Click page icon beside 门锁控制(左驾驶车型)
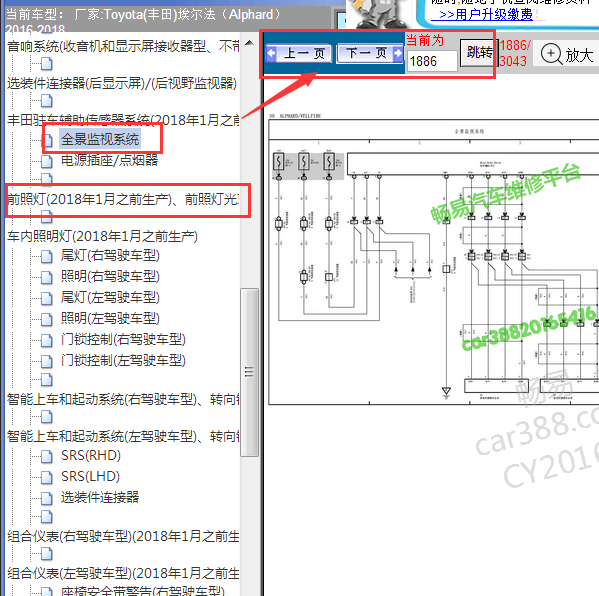The height and width of the screenshot is (596, 599). click(x=47, y=361)
